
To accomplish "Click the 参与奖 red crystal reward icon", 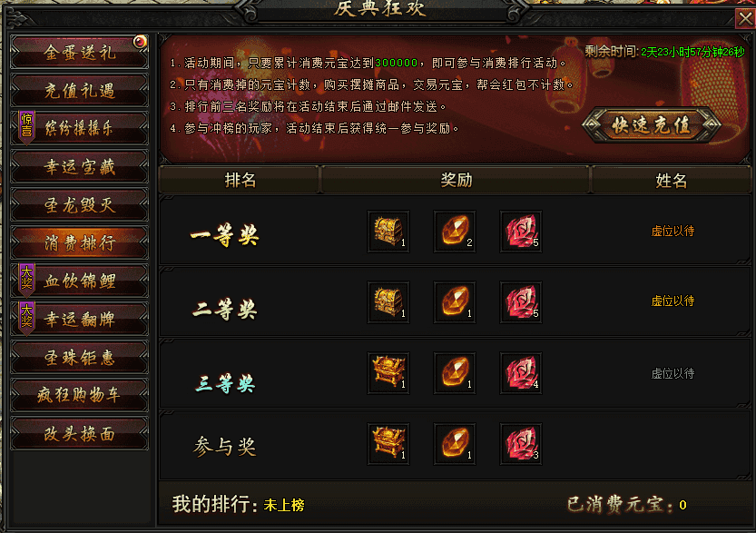I will 521,444.
